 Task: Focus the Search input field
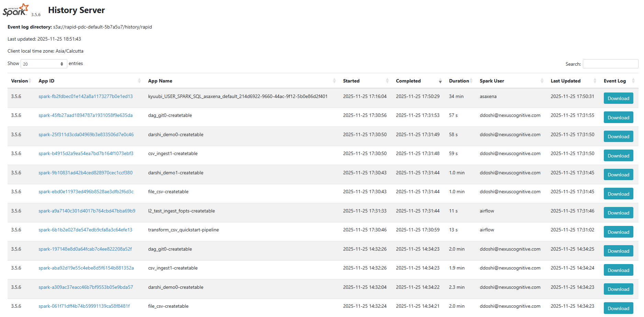click(x=610, y=64)
